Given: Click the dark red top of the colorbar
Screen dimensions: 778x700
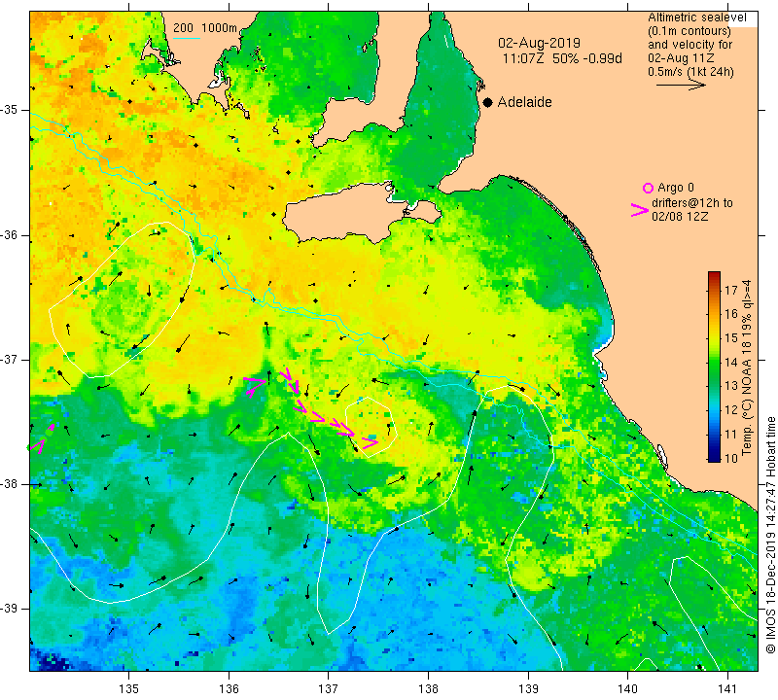Looking at the screenshot, I should pyautogui.click(x=714, y=275).
